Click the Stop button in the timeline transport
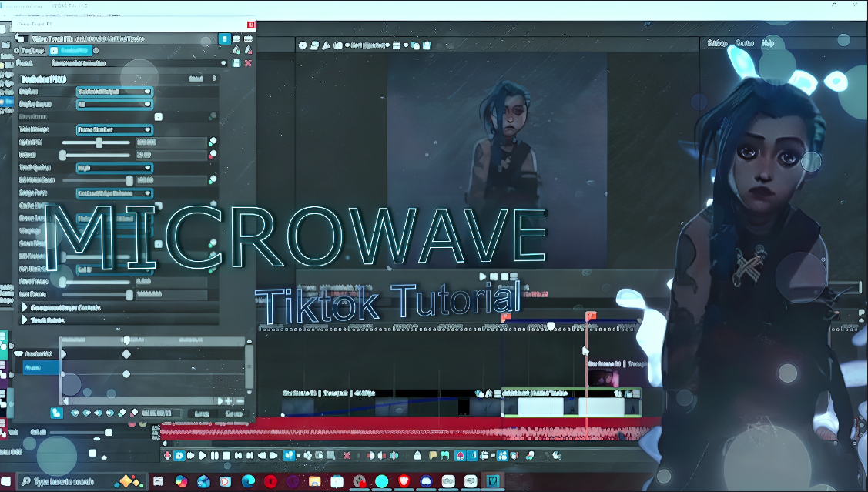The height and width of the screenshot is (492, 868). (226, 456)
